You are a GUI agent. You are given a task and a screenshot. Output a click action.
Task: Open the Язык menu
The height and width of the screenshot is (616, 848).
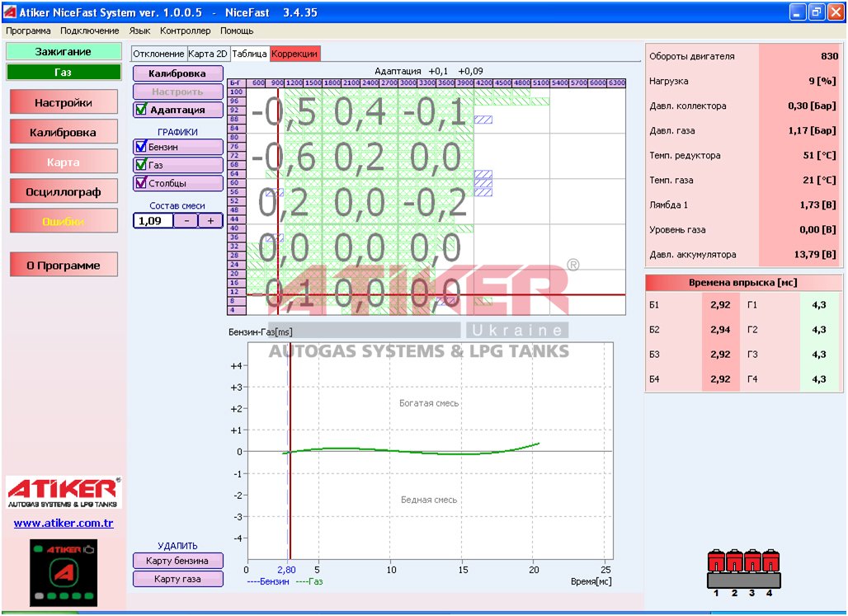(139, 31)
